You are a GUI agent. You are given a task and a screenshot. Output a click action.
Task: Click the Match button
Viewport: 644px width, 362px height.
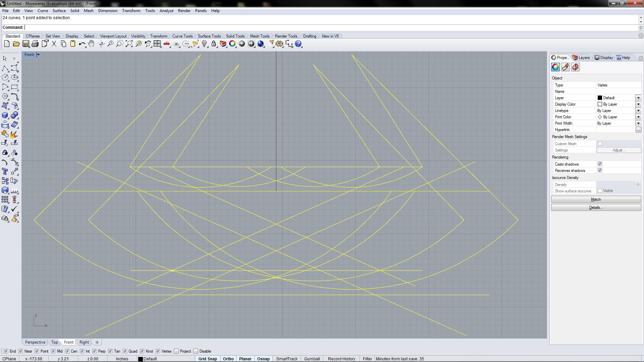(596, 199)
